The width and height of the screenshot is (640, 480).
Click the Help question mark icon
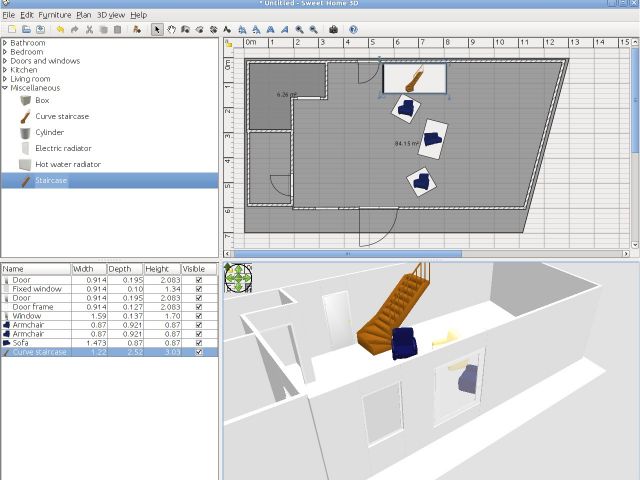[353, 29]
